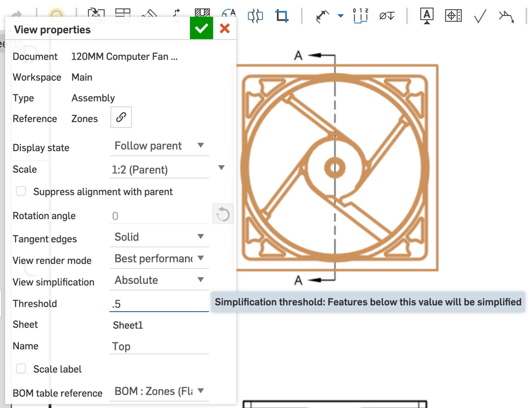Add a weld symbol
The width and height of the screenshot is (532, 408).
[x=505, y=15]
